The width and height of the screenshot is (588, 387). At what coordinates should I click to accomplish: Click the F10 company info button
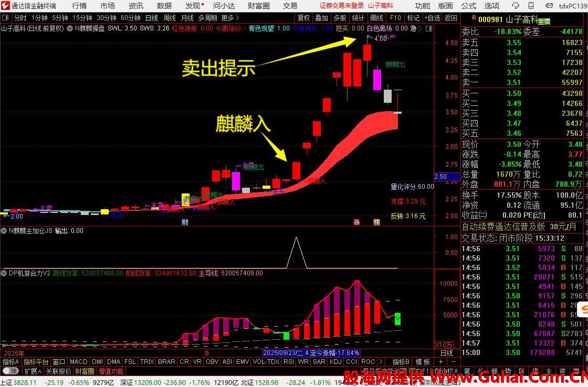[395, 18]
